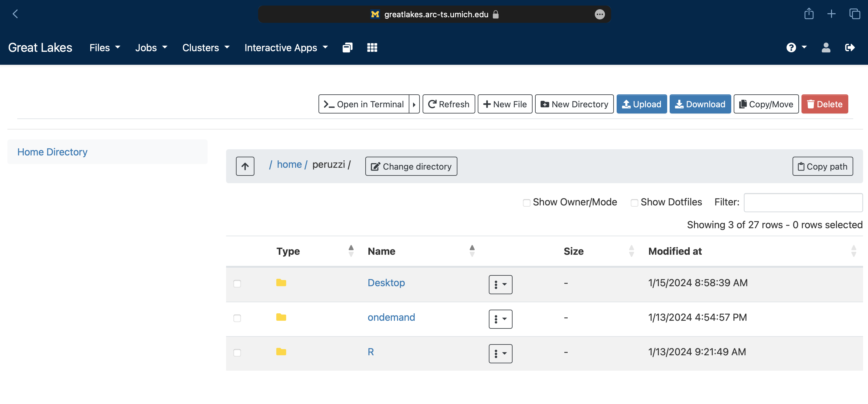Sort the table by Modified at

(675, 251)
